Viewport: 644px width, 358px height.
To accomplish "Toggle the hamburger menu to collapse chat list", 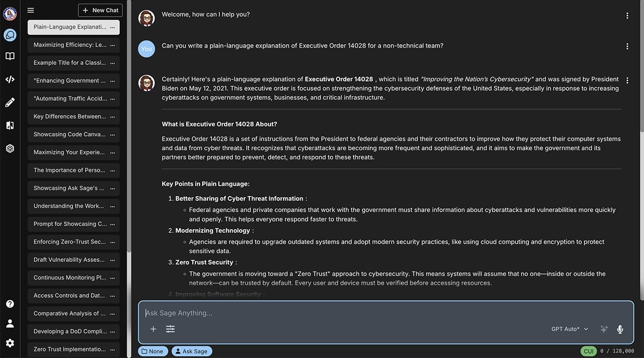I will click(31, 10).
